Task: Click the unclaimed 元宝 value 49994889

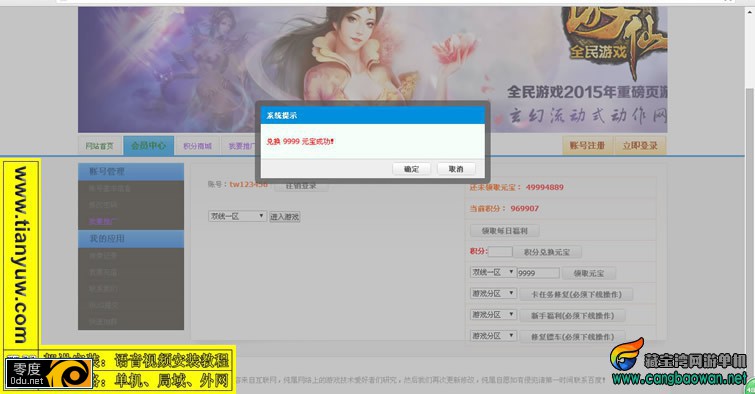Action: pyautogui.click(x=545, y=187)
